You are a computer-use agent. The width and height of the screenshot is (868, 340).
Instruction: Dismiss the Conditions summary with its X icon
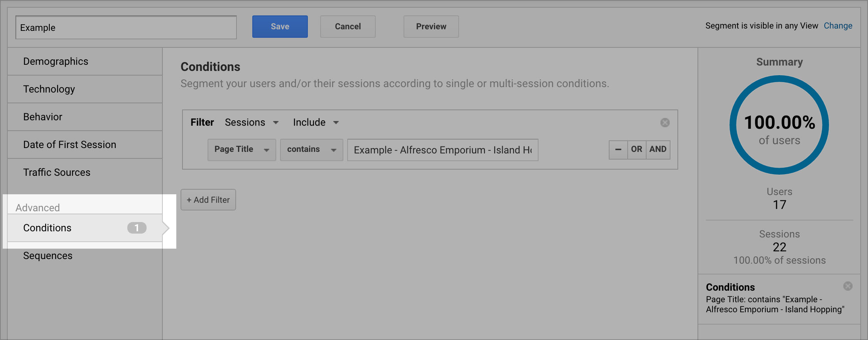pyautogui.click(x=848, y=286)
